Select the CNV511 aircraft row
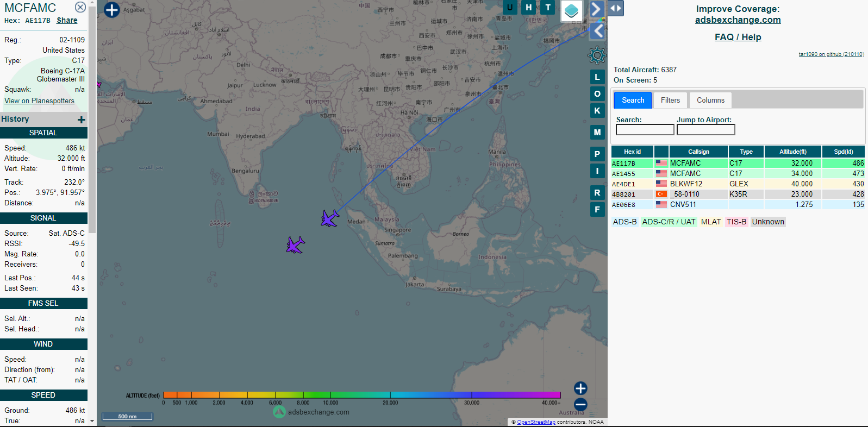868x427 pixels. [x=738, y=204]
